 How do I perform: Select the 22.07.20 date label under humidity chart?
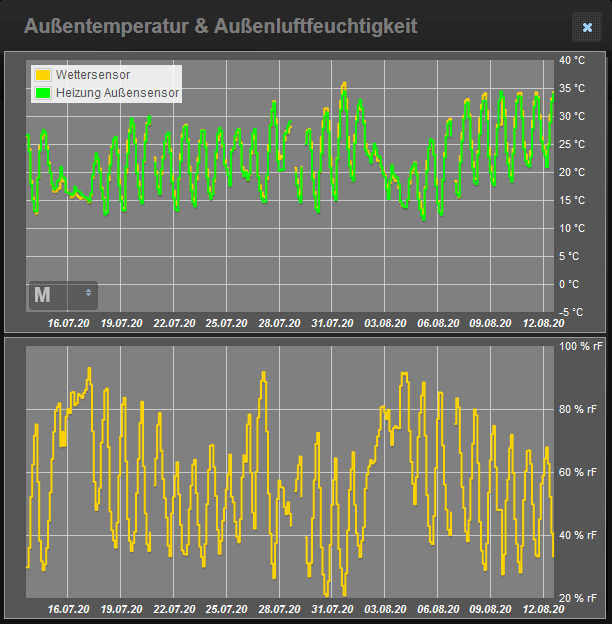[x=174, y=608]
